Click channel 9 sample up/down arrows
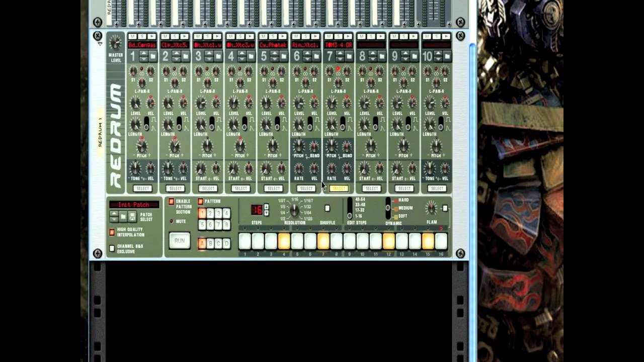Image resolution: width=644 pixels, height=362 pixels. (406, 56)
